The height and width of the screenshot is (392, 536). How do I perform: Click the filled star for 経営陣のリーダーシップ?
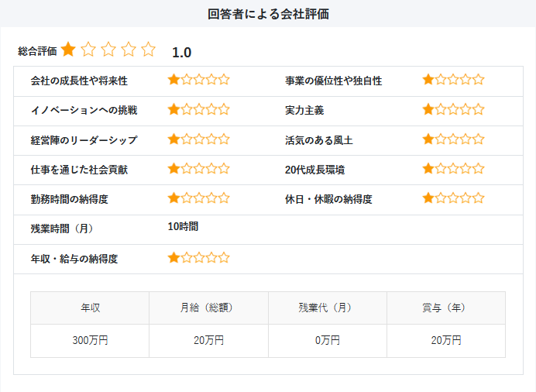[x=174, y=139]
